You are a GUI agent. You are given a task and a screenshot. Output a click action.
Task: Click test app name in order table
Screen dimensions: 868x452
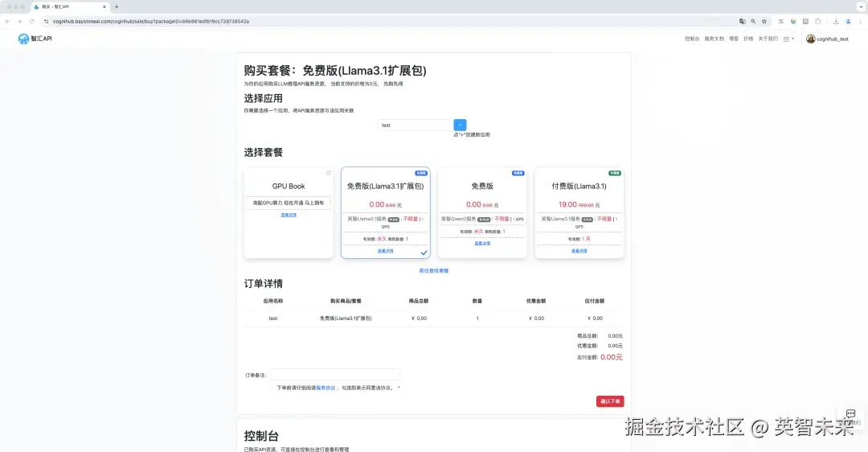273,318
